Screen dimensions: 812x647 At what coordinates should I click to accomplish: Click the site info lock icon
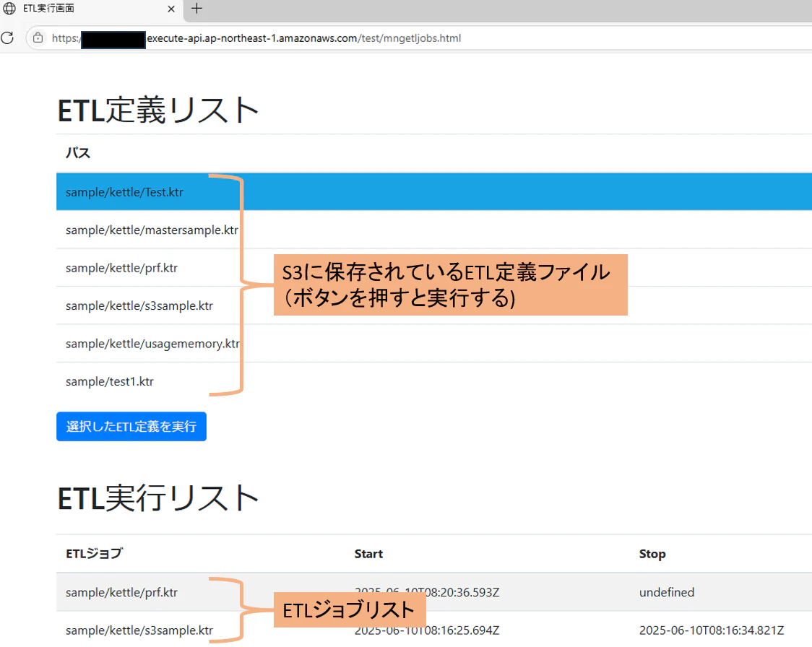(x=38, y=38)
